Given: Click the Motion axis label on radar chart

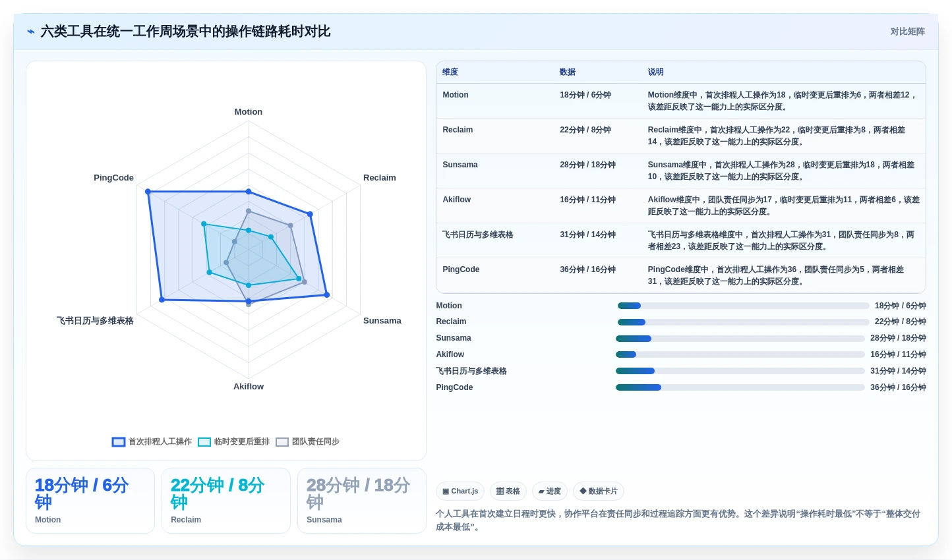Looking at the screenshot, I should coord(249,112).
